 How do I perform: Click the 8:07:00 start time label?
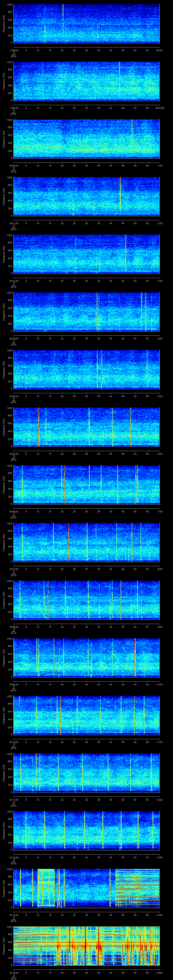[14, 569]
